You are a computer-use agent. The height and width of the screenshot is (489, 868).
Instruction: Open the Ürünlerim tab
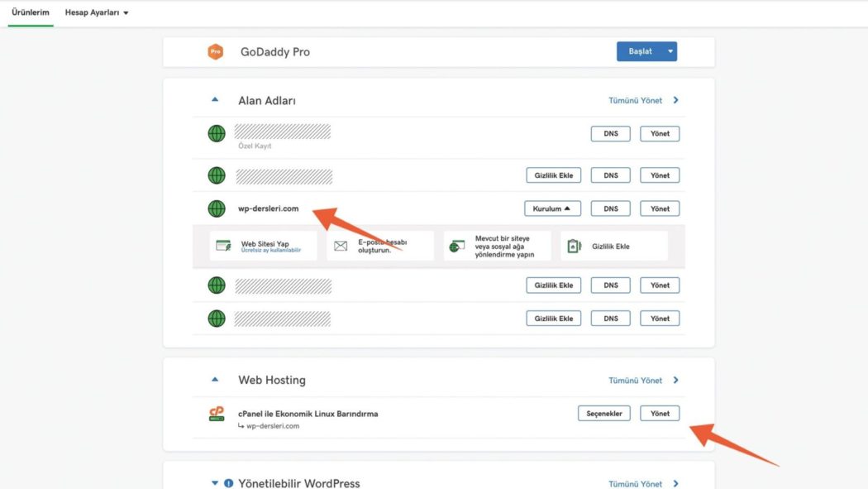[x=31, y=12]
